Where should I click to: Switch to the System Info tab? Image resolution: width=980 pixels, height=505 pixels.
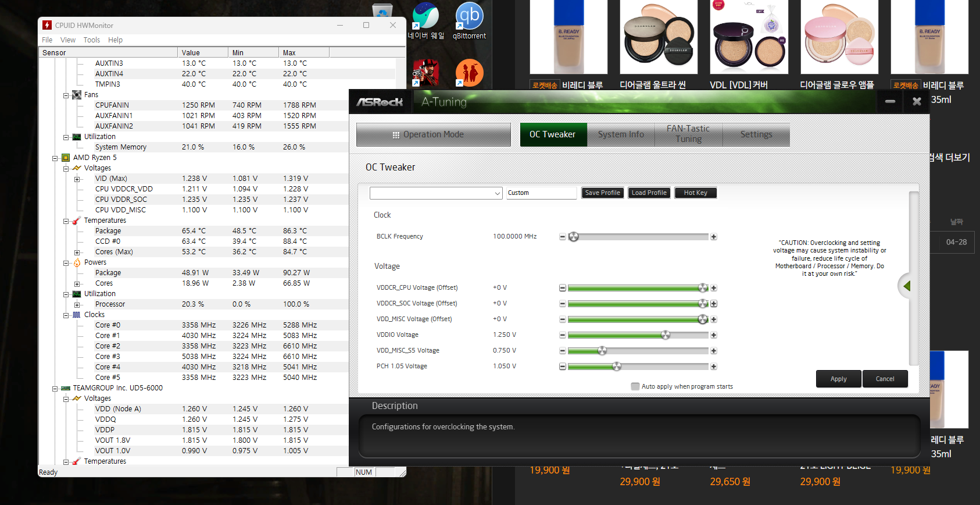(x=621, y=134)
